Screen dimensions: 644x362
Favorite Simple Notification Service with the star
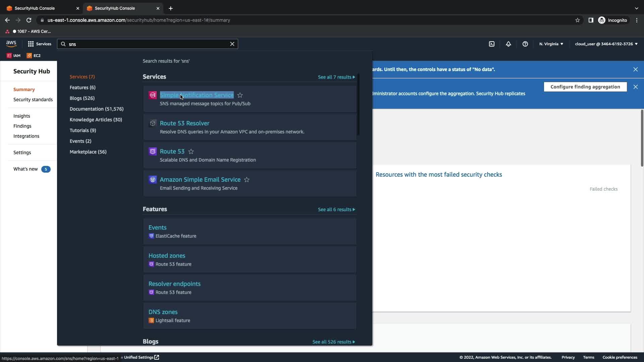(240, 95)
